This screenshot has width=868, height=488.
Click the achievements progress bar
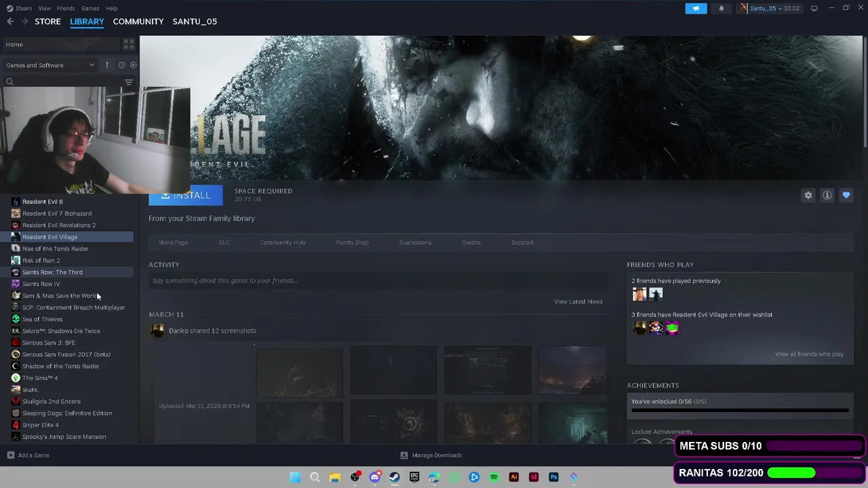[x=740, y=410]
